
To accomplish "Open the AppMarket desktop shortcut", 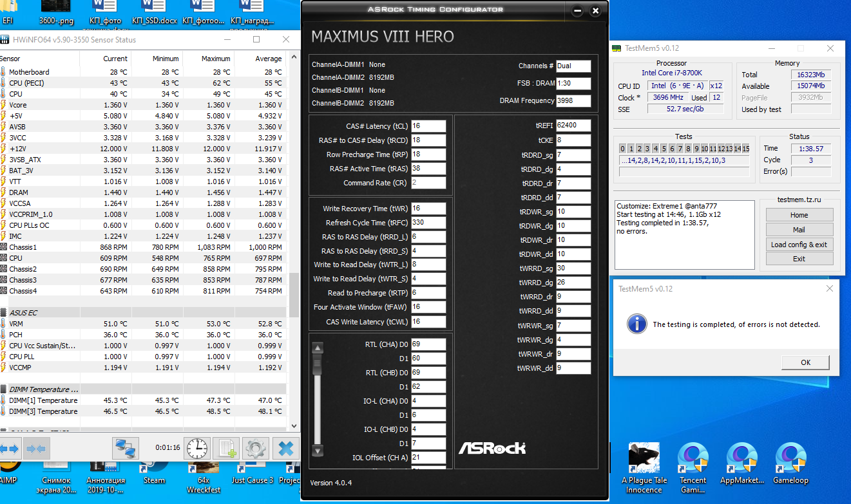I will click(x=742, y=463).
